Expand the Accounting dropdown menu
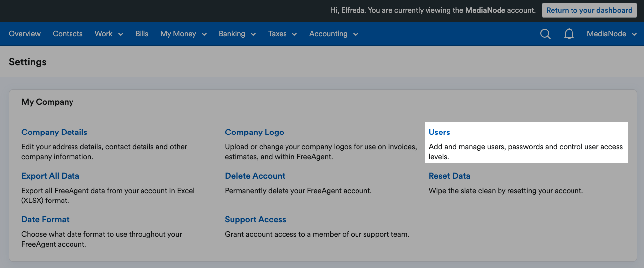The height and width of the screenshot is (268, 644). coord(334,34)
